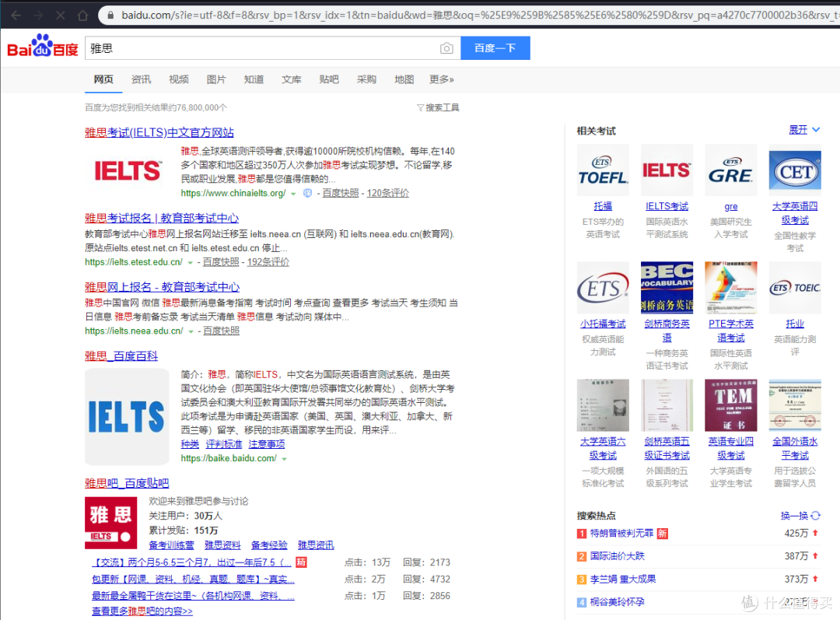The height and width of the screenshot is (620, 840).
Task: Expand the ielts.etest.edu.cn URL dropdown arrow
Action: pos(190,263)
